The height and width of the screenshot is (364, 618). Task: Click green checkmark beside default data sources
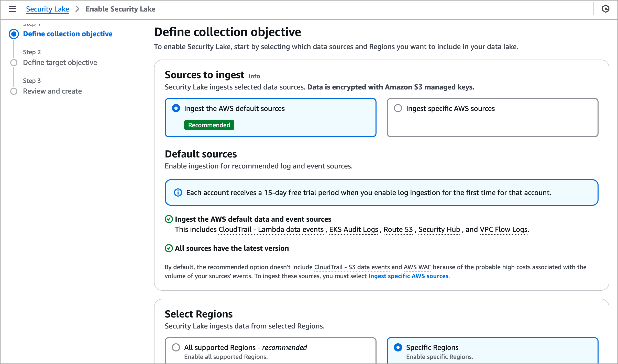(x=169, y=219)
